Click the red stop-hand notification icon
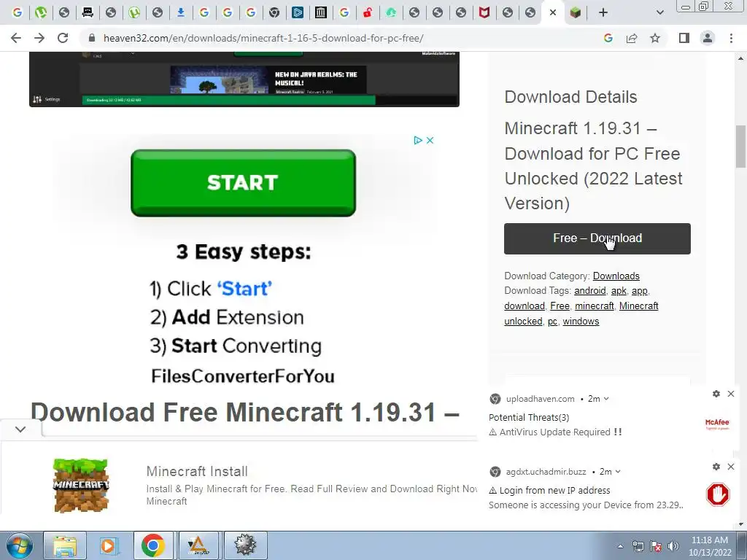Viewport: 747px width, 560px height. click(718, 495)
